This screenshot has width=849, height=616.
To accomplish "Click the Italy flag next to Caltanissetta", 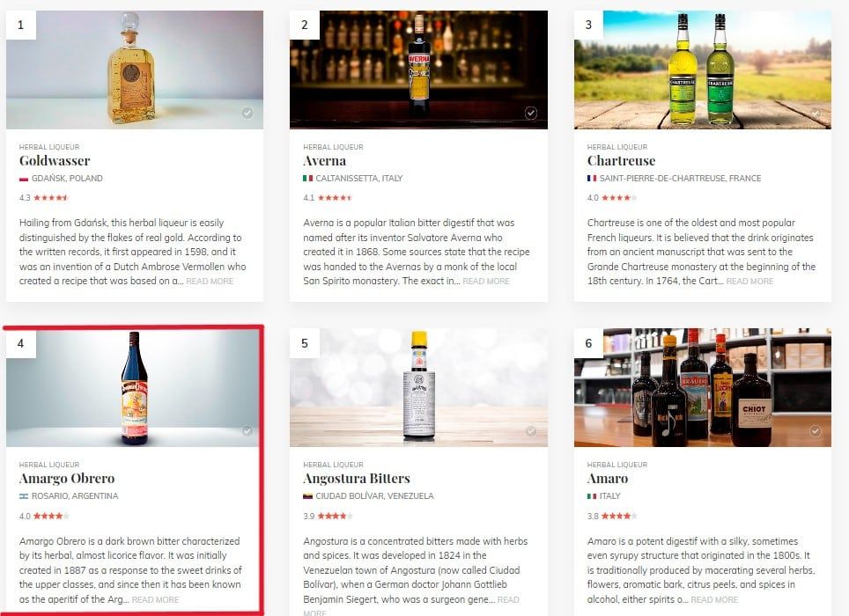I will 307,179.
